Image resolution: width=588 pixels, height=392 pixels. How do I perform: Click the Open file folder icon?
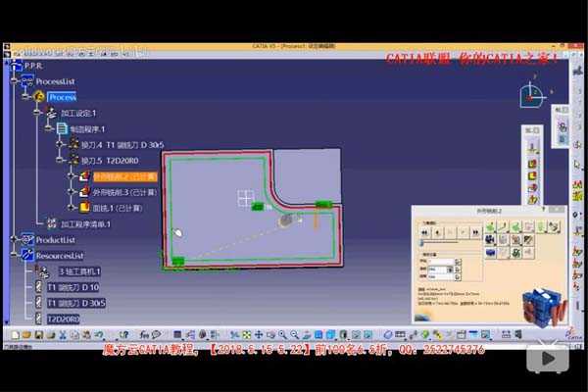pos(26,334)
